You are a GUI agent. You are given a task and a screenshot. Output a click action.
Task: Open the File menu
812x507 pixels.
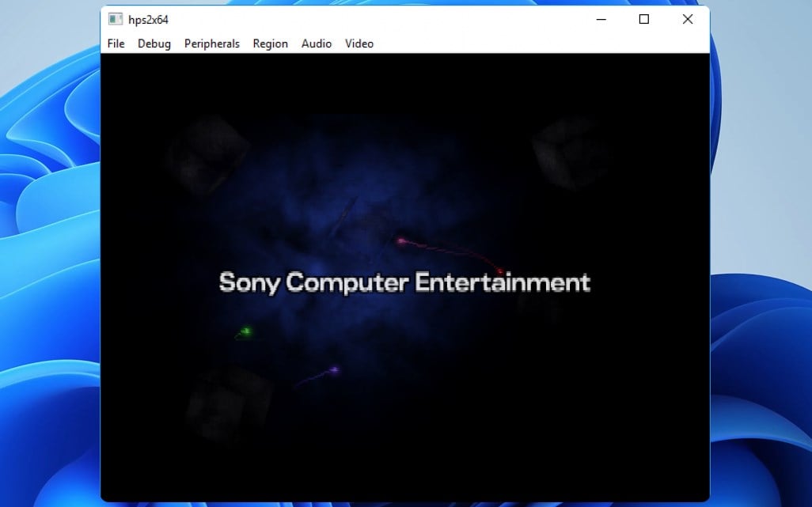click(116, 44)
